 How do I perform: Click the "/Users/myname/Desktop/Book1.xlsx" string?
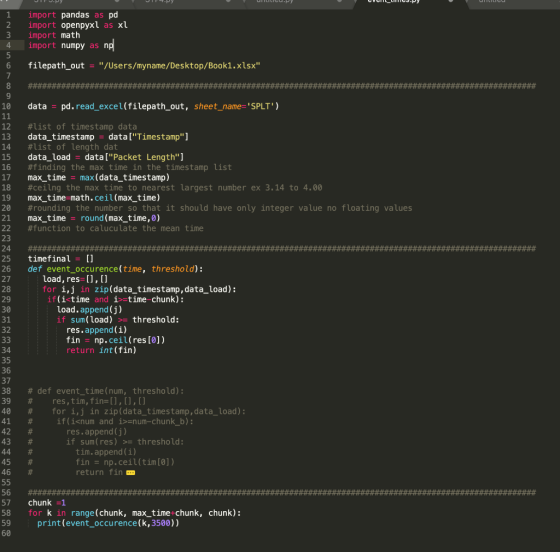tap(180, 66)
